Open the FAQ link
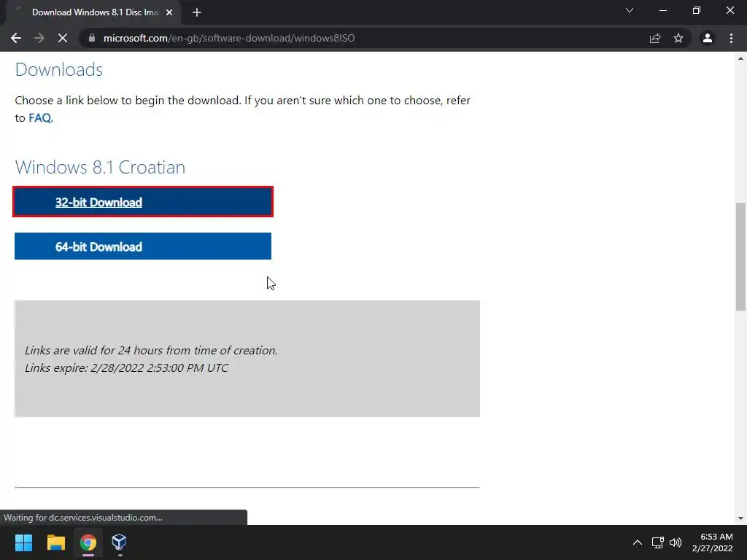 pyautogui.click(x=39, y=117)
